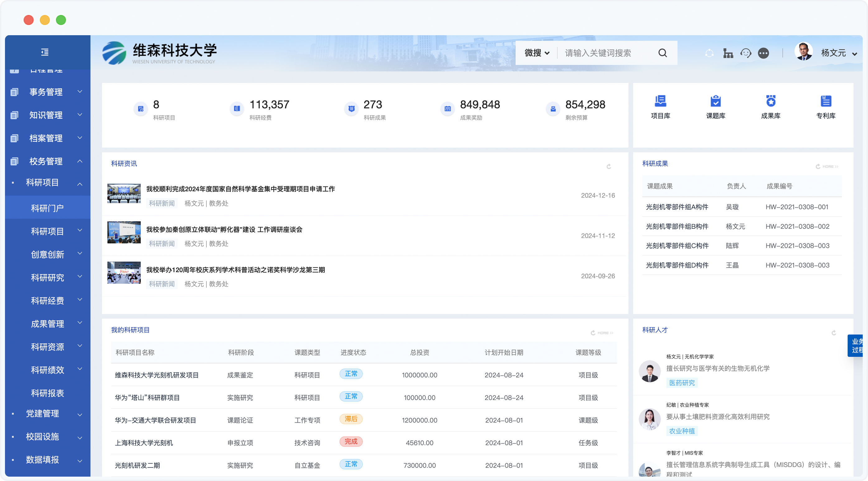Click 完成 status of 上海科技大学光刻机

(x=351, y=441)
